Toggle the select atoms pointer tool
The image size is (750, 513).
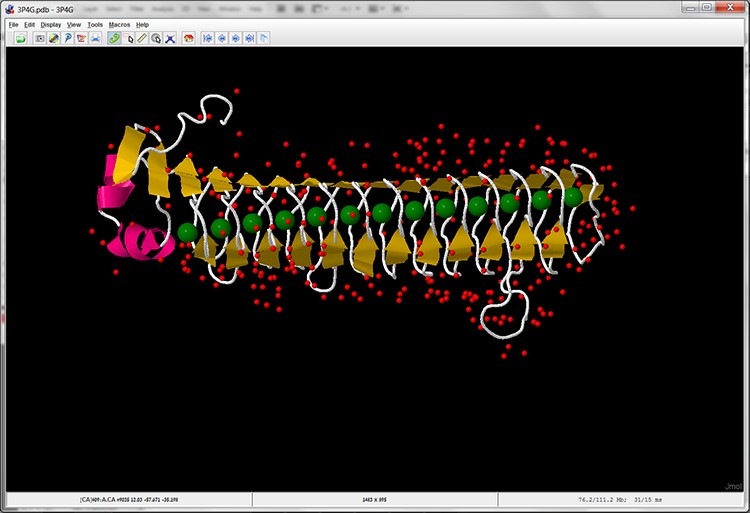130,38
